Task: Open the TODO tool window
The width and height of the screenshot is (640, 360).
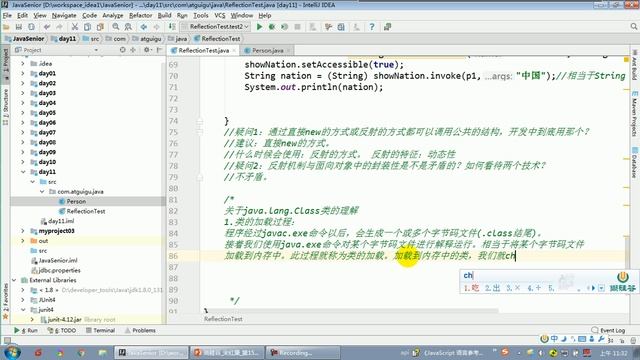Action: coord(62,330)
